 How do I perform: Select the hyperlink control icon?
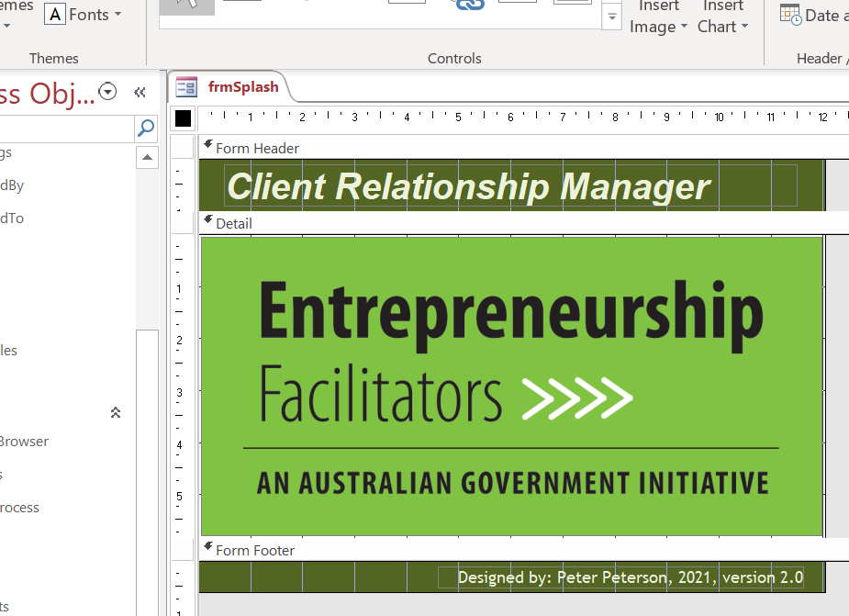tap(469, 5)
